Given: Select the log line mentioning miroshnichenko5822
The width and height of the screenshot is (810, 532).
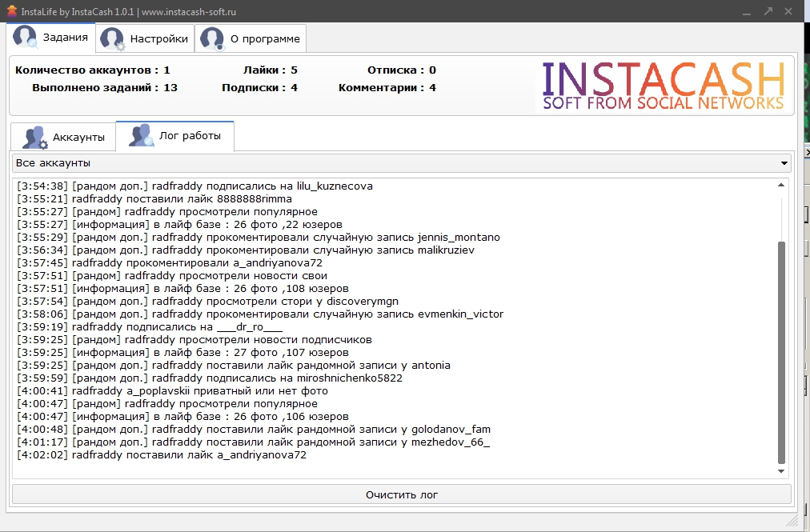Looking at the screenshot, I should click(x=209, y=378).
